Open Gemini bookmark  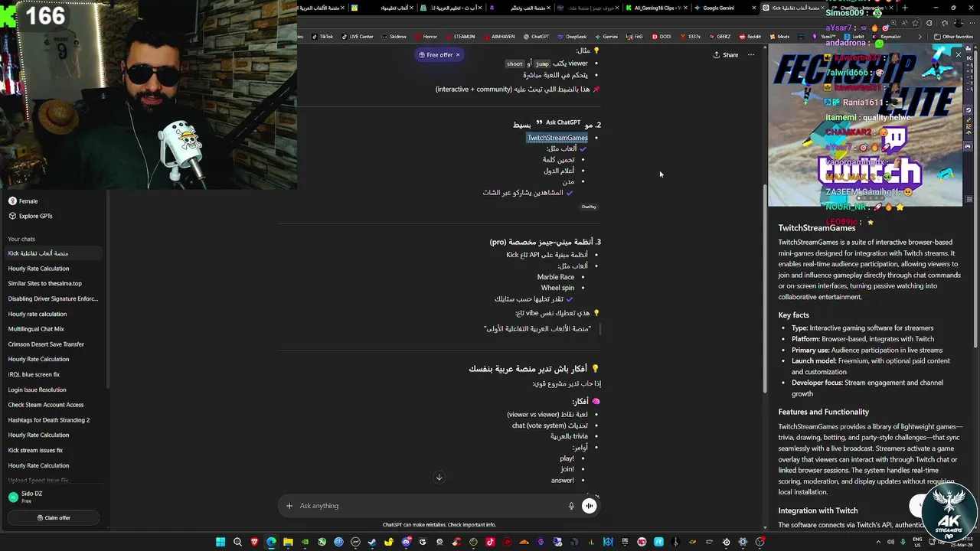click(606, 37)
